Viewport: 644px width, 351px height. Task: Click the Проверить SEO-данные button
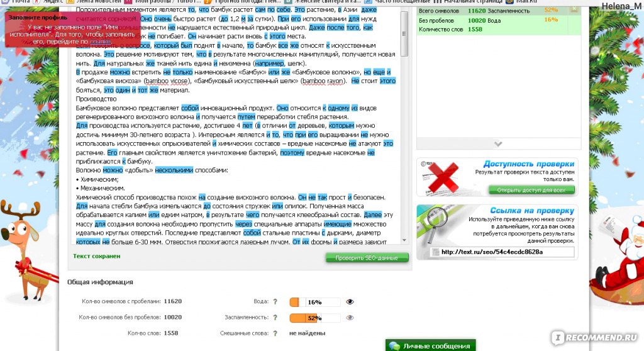[x=367, y=258]
